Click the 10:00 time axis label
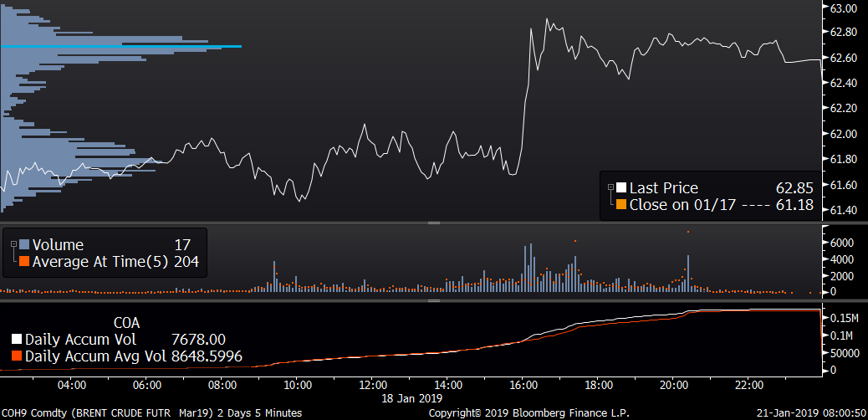The width and height of the screenshot is (868, 420). pyautogui.click(x=296, y=385)
